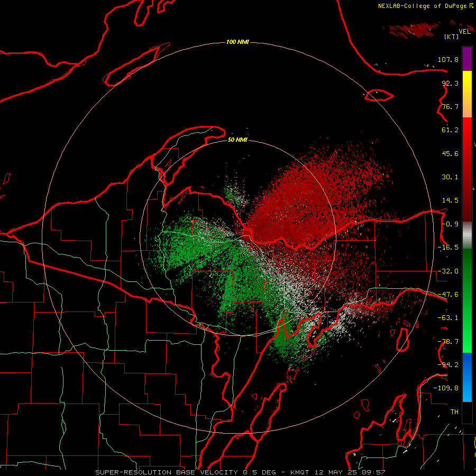Click the -63.1 velocity scale value
This screenshot has height=476, width=476.
448,318
